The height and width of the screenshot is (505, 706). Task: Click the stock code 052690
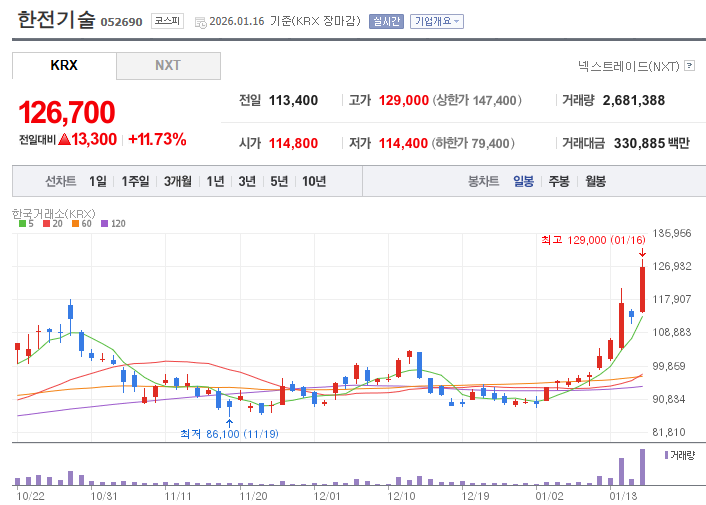[121, 22]
